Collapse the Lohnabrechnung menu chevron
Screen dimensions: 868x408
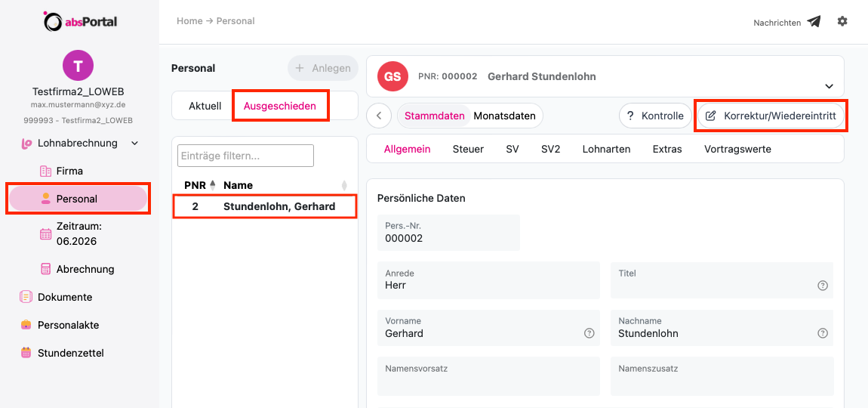coord(134,143)
